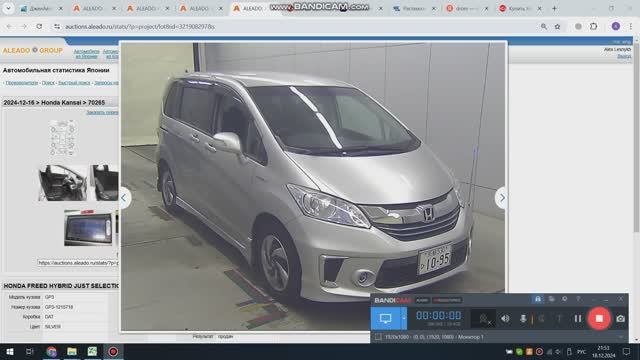The image size is (640, 360).
Task: Click the address bar URL
Action: pos(140,27)
